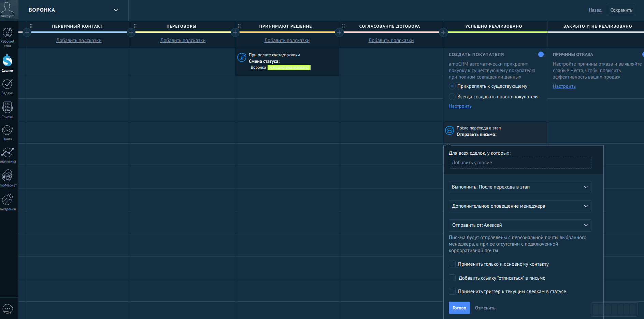Image resolution: width=644 pixels, height=319 pixels.
Task: Click Сохранить button at top right
Action: 621,10
